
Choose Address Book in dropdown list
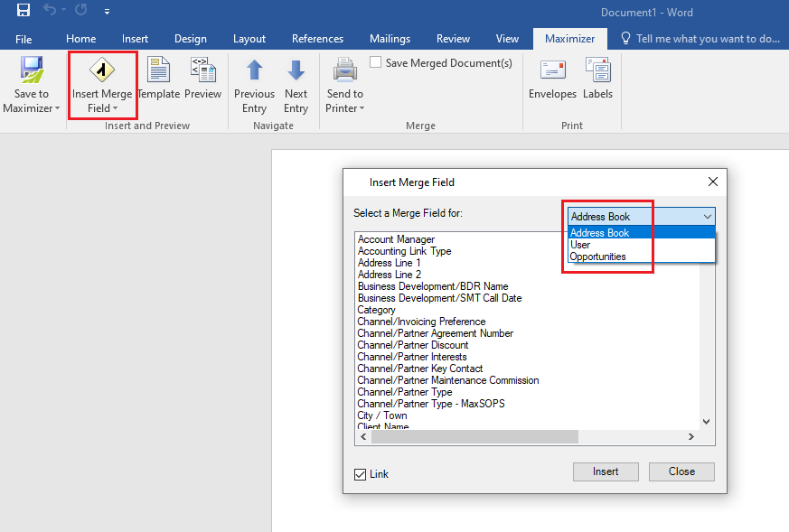click(642, 233)
